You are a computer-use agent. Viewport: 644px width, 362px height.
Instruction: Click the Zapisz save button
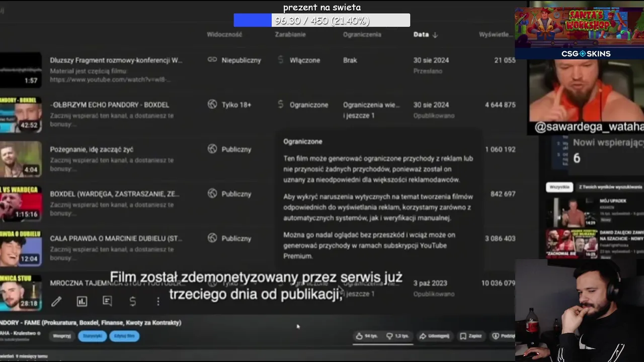(x=471, y=336)
